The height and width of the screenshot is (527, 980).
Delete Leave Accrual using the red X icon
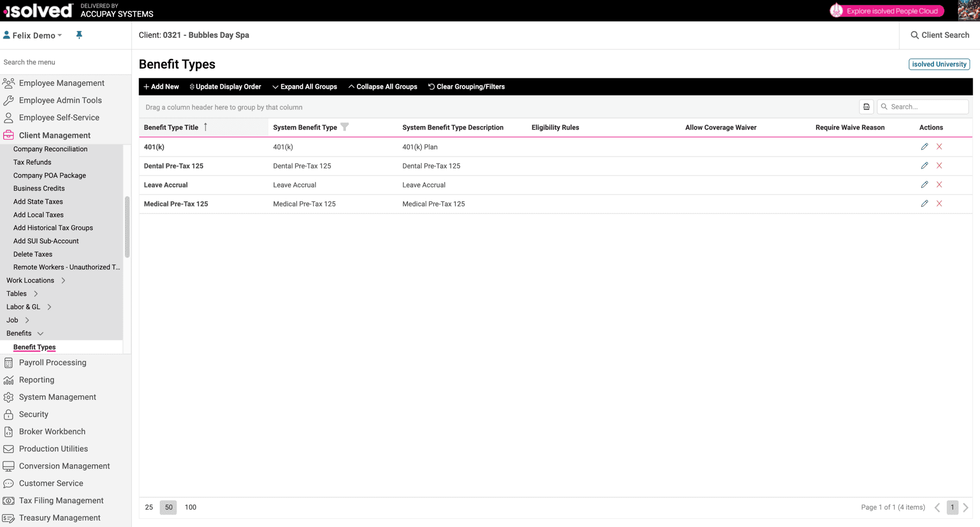pos(939,185)
